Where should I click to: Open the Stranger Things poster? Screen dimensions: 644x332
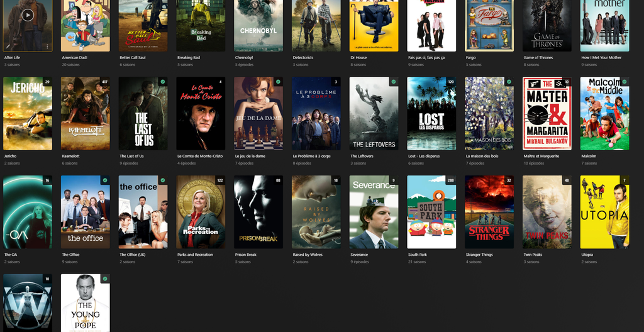click(x=489, y=214)
